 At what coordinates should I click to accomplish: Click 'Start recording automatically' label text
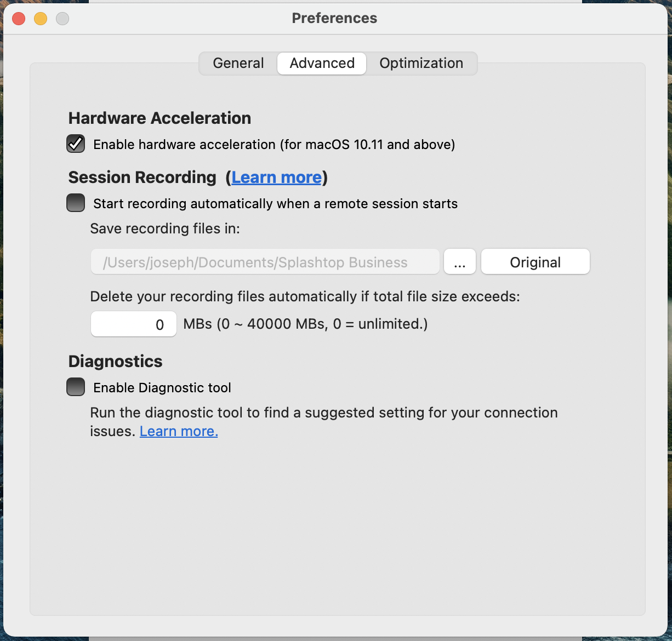275,204
